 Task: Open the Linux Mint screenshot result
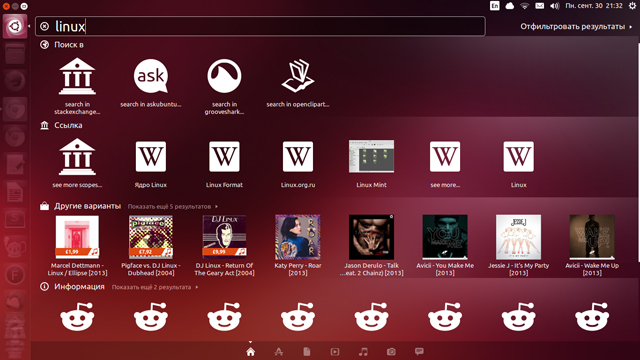pos(371,156)
